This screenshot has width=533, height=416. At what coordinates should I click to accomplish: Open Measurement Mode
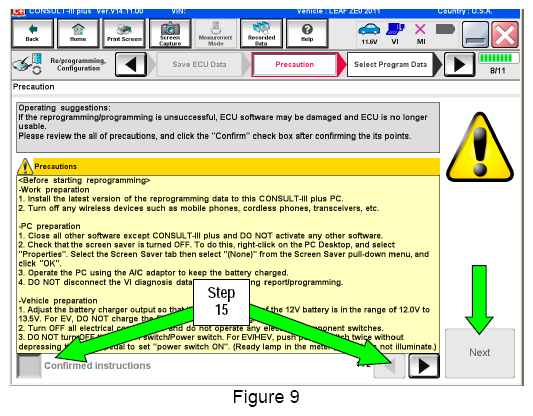click(x=216, y=33)
